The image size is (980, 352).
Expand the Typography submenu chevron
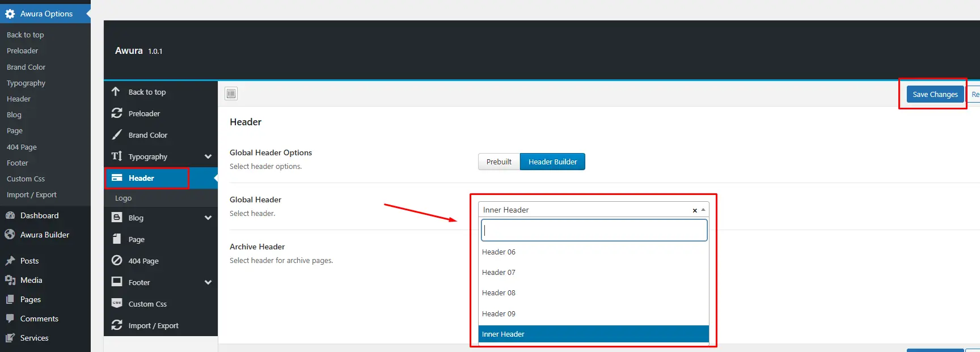208,156
